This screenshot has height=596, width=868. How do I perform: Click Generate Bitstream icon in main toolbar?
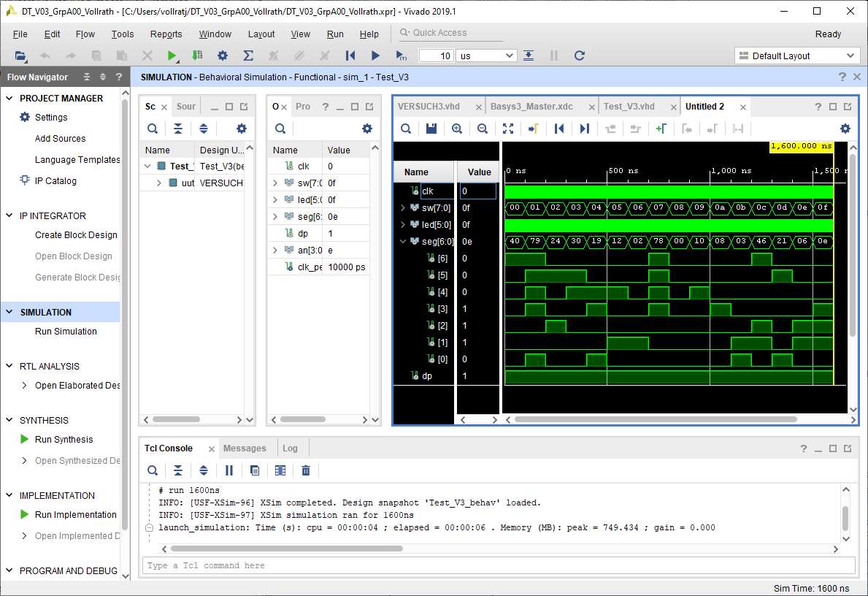[197, 56]
